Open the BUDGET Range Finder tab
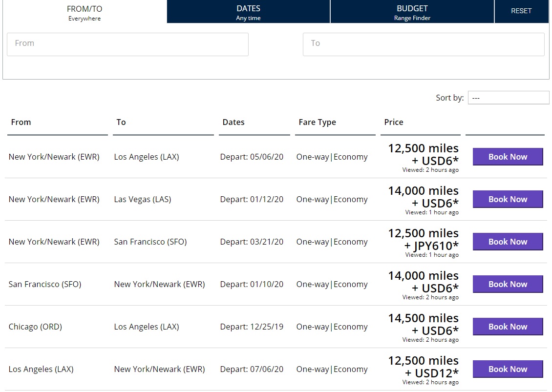This screenshot has height=392, width=552. (x=412, y=12)
